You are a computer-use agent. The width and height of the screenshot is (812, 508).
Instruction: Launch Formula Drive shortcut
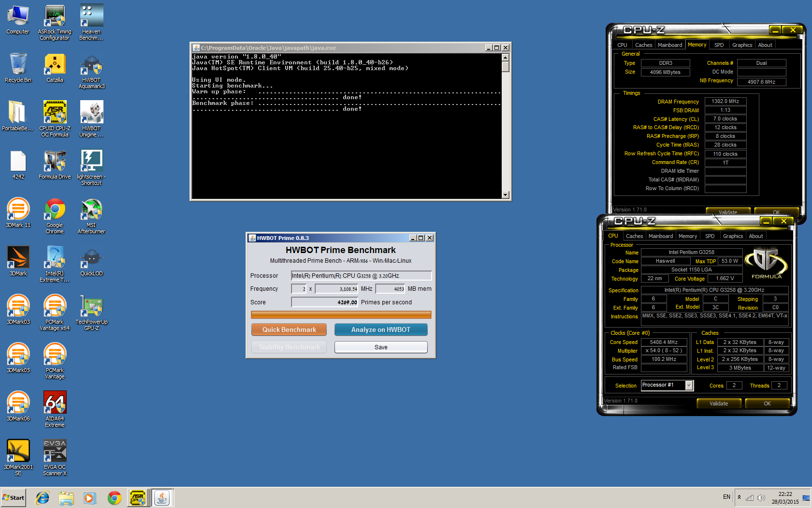point(55,164)
